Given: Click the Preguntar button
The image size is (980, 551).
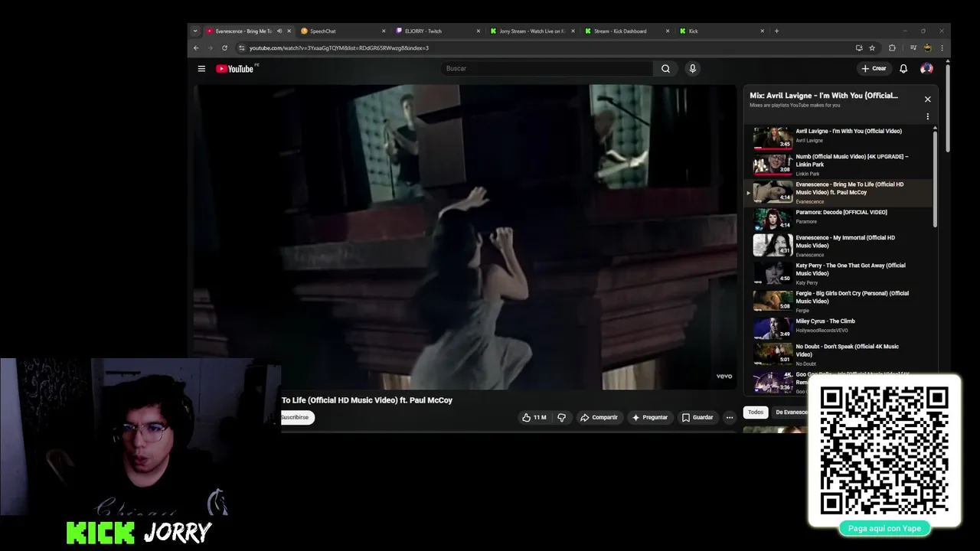Looking at the screenshot, I should point(650,417).
